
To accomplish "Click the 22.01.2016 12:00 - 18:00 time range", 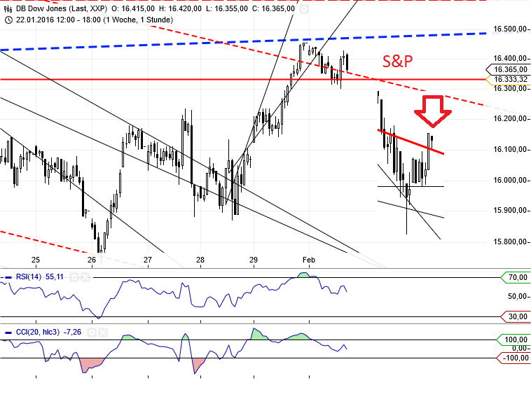I will coord(95,20).
